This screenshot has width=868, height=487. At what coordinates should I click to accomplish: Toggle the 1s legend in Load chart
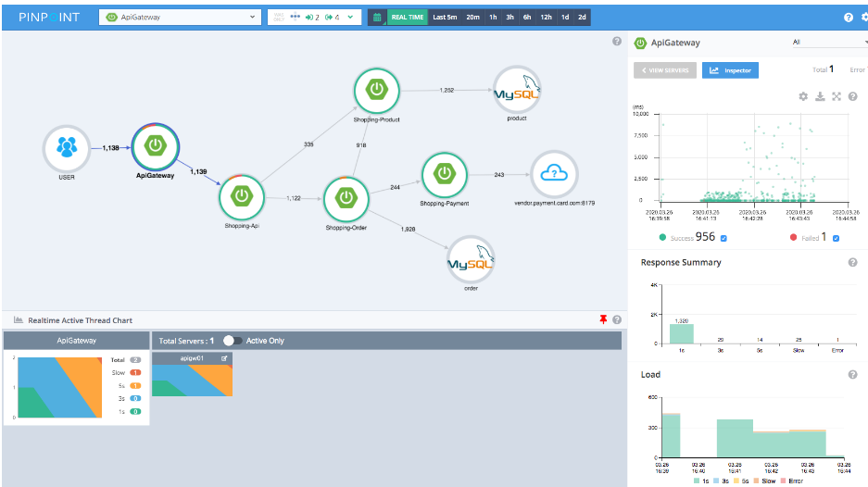tap(701, 481)
